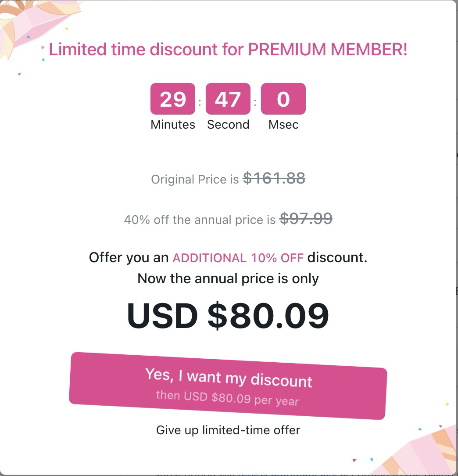Screen dimensions: 458x476
Task: Click the large USD $80.09 price
Action: click(228, 315)
